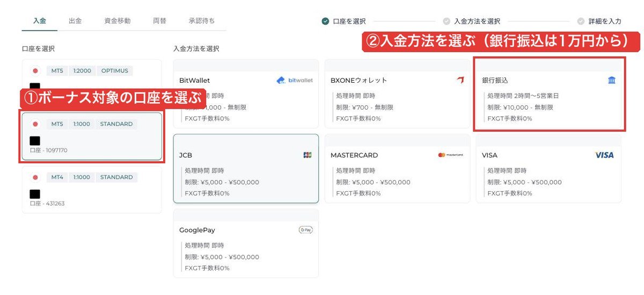Open the 承認待ち pending approval tab
644x295 pixels.
[202, 21]
